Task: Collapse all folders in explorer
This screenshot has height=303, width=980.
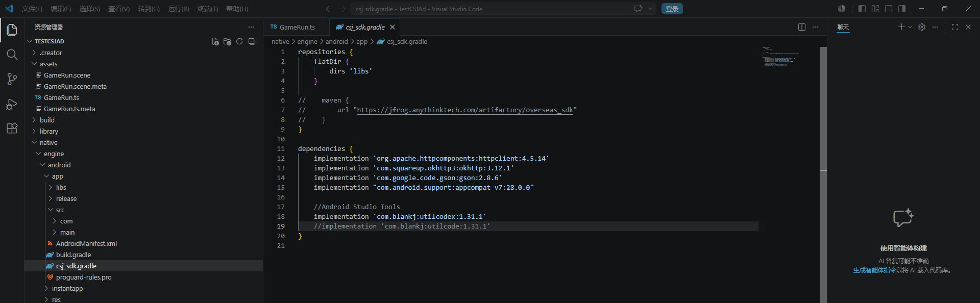Action: pos(252,41)
